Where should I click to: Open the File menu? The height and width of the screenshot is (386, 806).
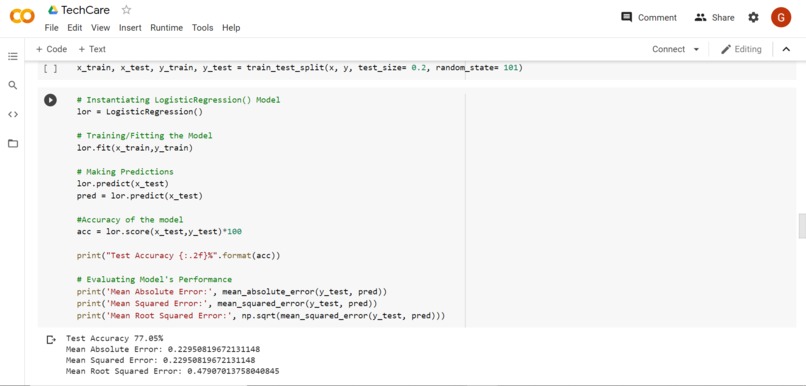tap(51, 28)
